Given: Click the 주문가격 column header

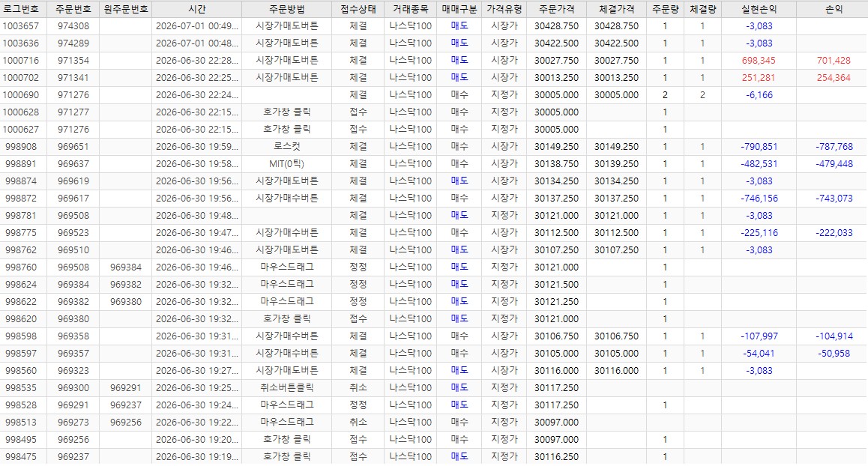Looking at the screenshot, I should click(556, 9).
